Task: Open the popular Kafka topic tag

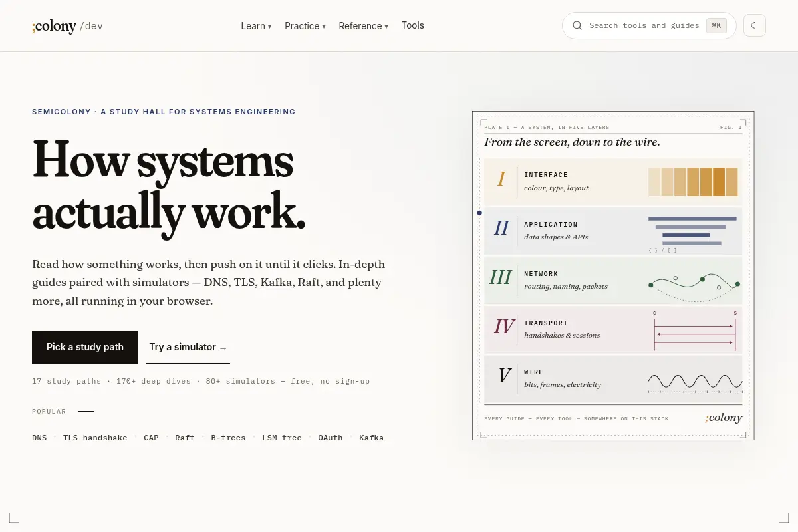Action: (372, 438)
